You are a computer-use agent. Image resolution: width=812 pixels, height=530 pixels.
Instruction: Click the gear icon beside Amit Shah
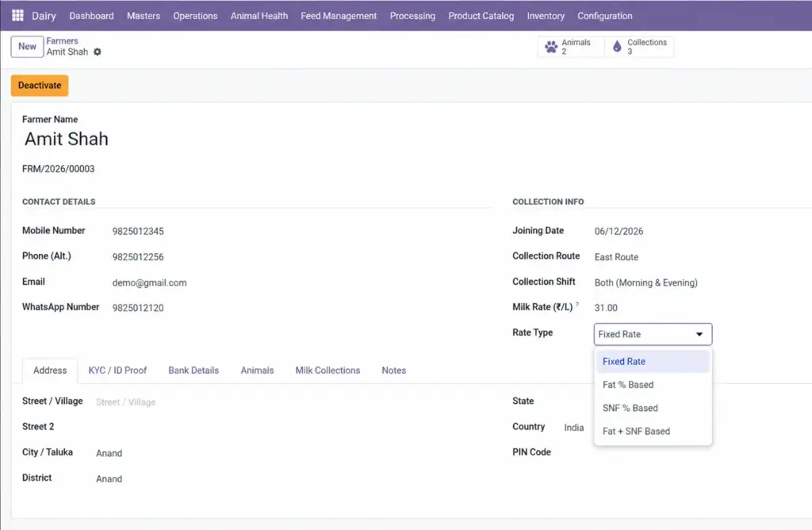(98, 52)
